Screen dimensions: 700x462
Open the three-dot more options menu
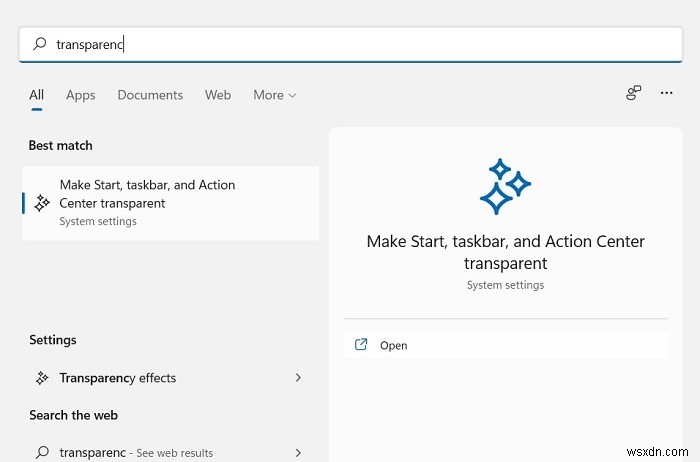pos(667,93)
